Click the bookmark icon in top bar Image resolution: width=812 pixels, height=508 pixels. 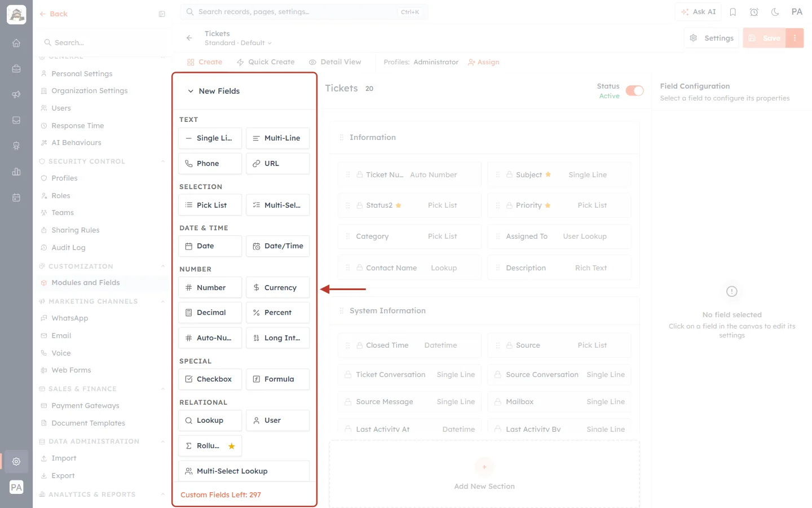[733, 12]
